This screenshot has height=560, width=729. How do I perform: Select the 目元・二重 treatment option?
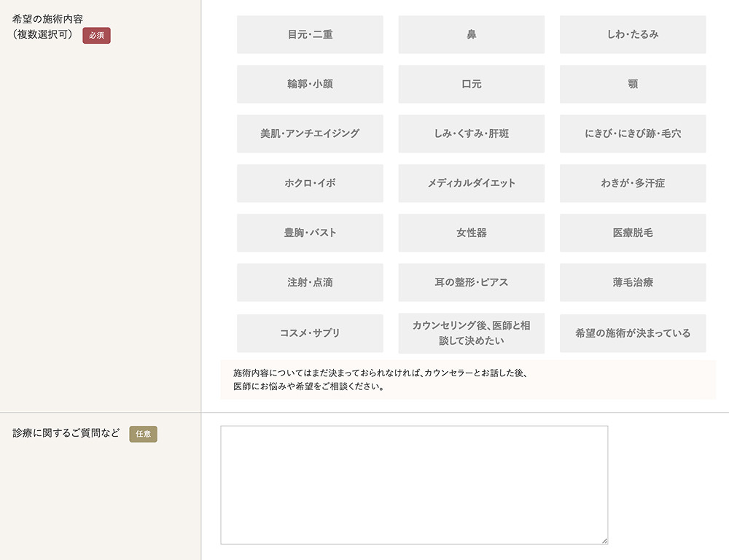310,34
